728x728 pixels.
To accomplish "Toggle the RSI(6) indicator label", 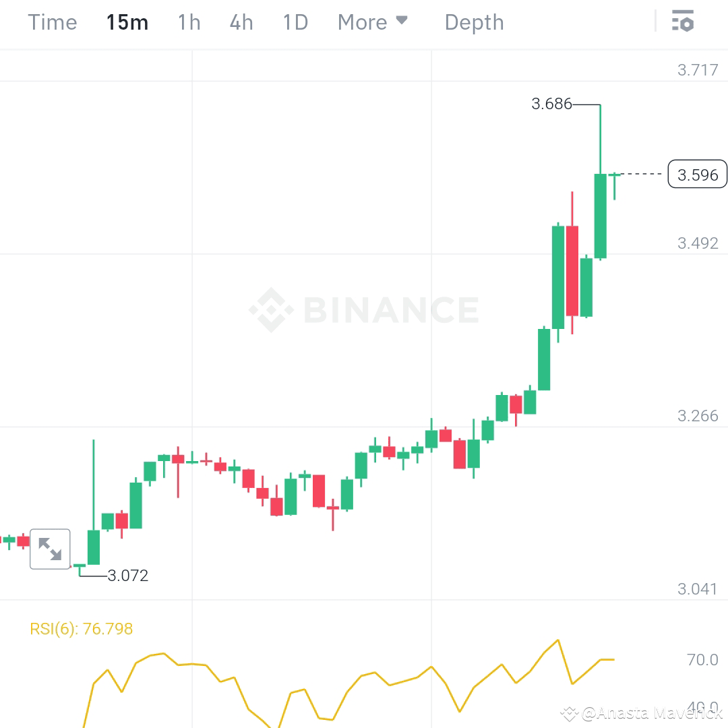I will (x=82, y=628).
